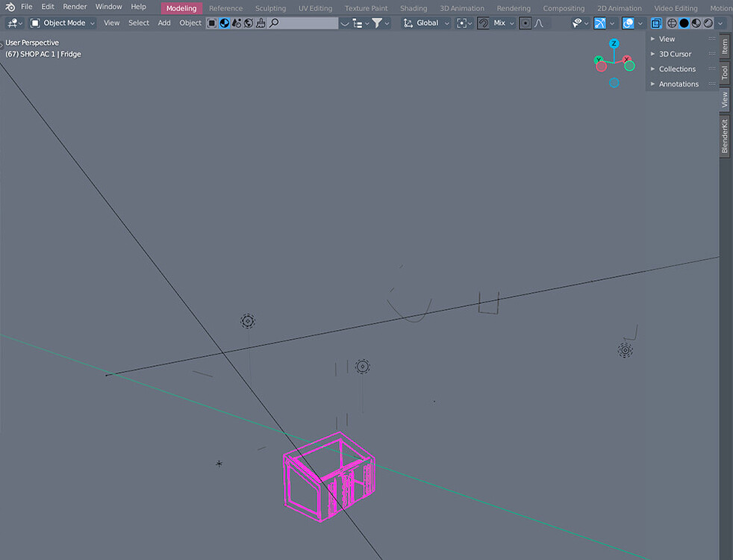Switch to rendered viewport shading
This screenshot has height=560, width=733.
click(x=708, y=23)
